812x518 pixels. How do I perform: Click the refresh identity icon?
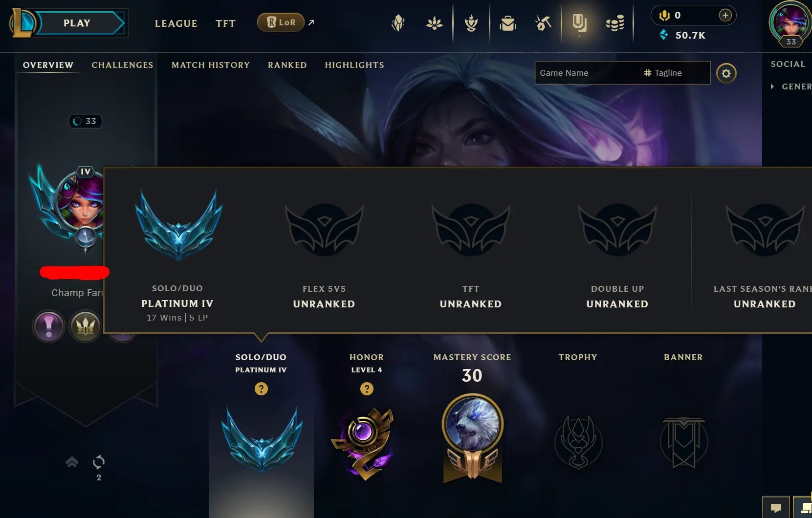[x=99, y=462]
